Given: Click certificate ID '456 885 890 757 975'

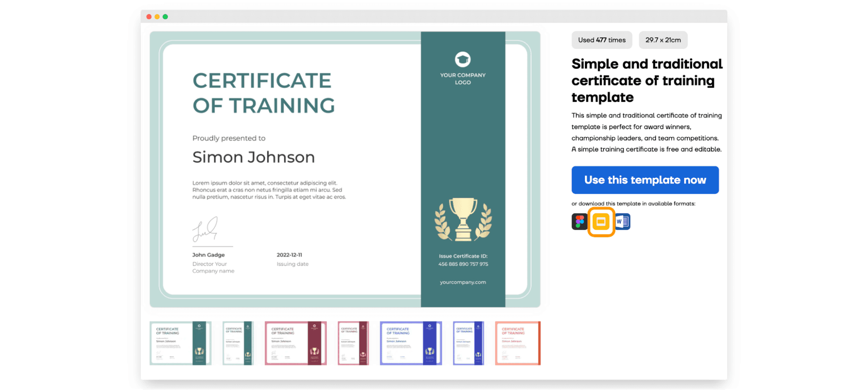Looking at the screenshot, I should 463,264.
